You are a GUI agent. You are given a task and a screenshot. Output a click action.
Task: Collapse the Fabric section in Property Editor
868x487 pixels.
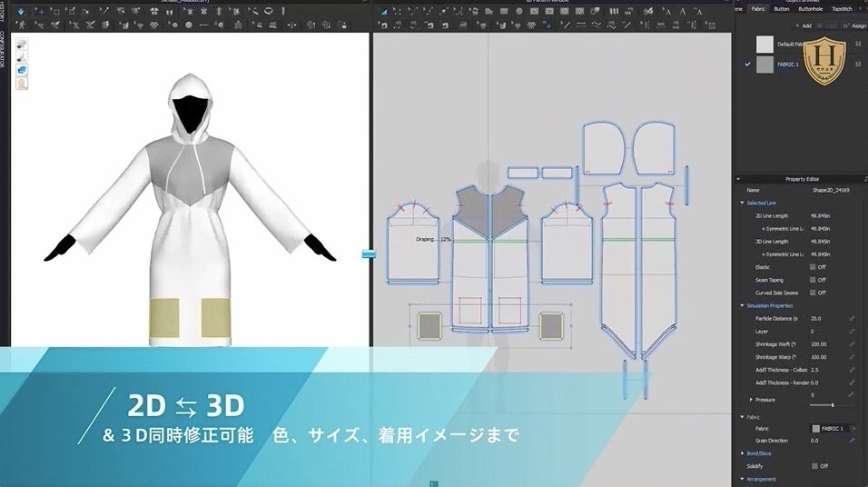(743, 417)
